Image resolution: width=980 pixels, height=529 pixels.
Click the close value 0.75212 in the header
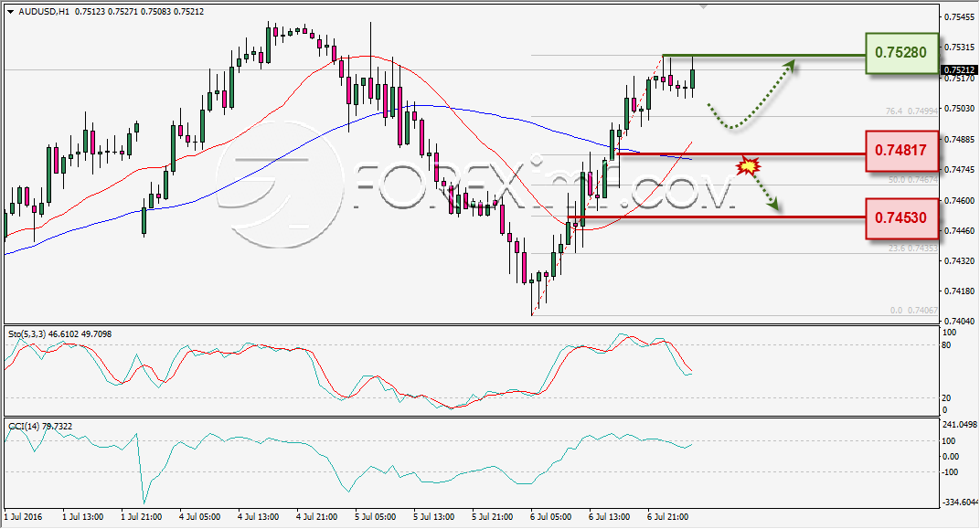(x=188, y=11)
